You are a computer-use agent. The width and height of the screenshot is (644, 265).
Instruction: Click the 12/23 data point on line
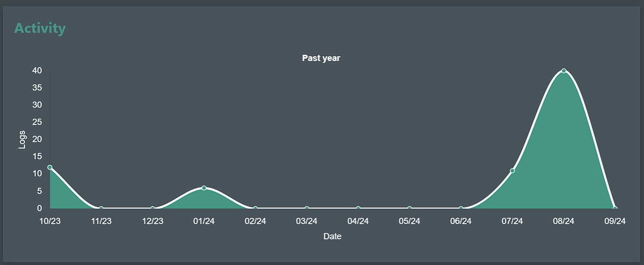pos(153,208)
